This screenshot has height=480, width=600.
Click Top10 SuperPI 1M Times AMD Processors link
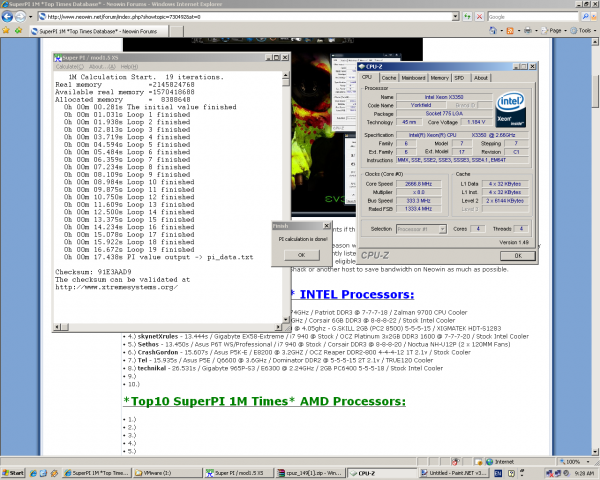(x=264, y=401)
